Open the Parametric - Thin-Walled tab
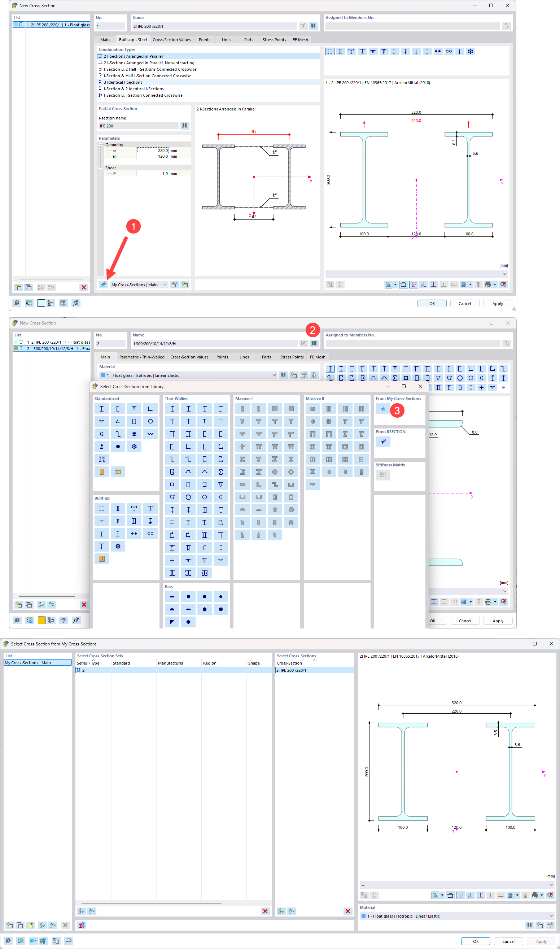 tap(141, 357)
